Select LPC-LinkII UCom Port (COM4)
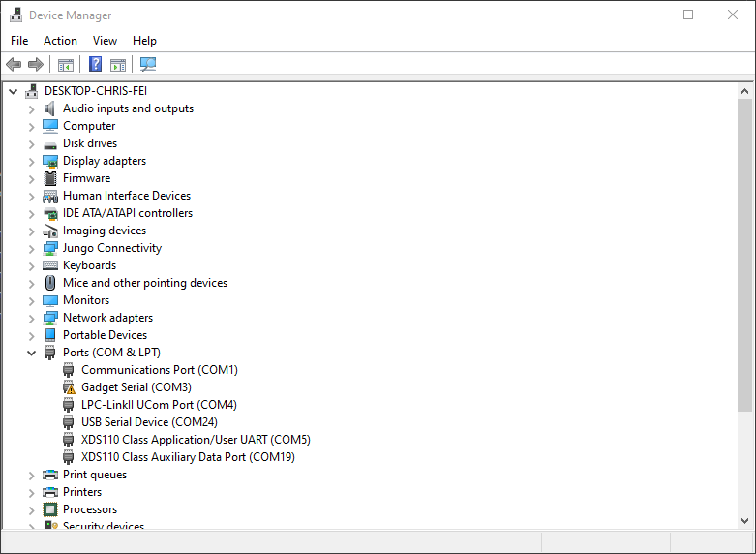756x554 pixels. point(159,405)
